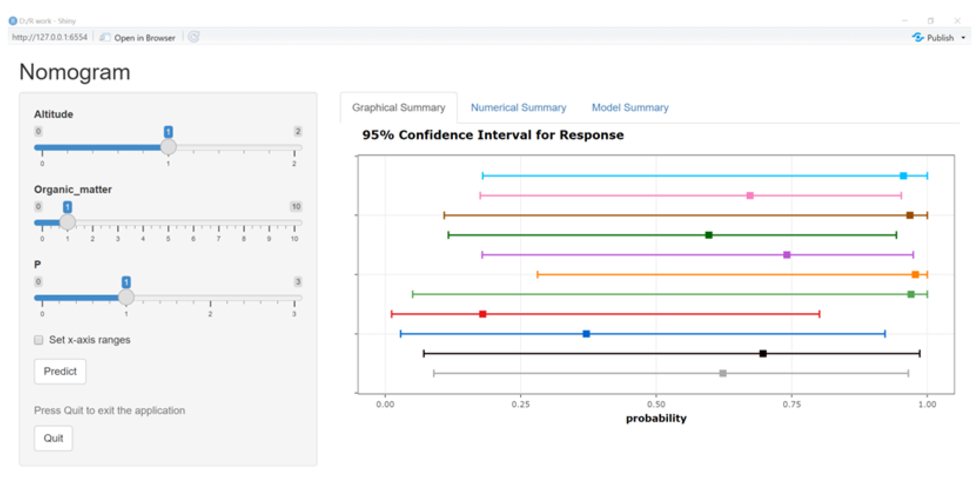Click the orange square marker on plot

point(915,274)
